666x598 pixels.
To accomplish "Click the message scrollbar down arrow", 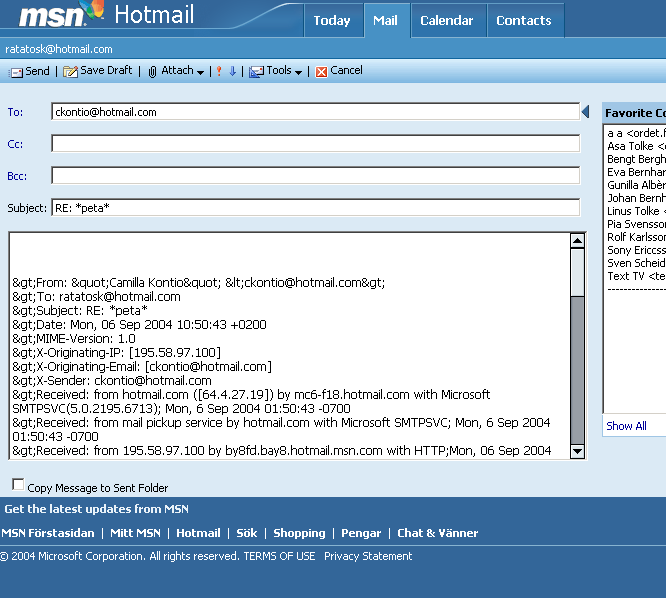I will tap(577, 451).
